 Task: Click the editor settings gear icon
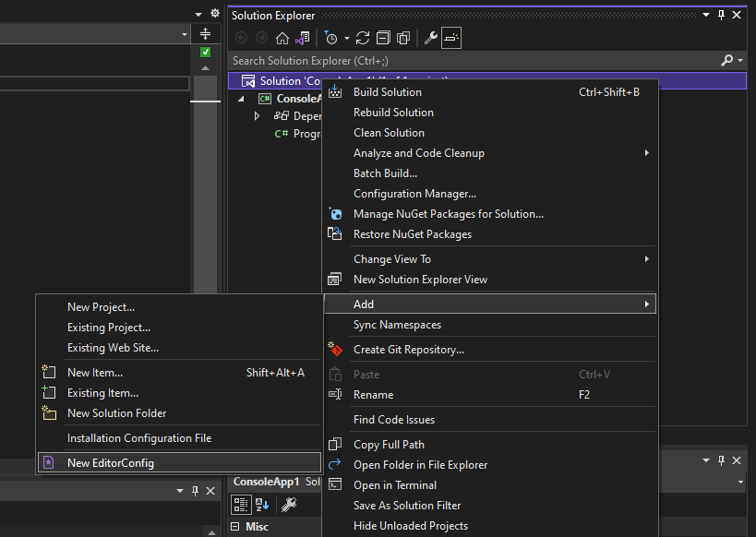(215, 14)
